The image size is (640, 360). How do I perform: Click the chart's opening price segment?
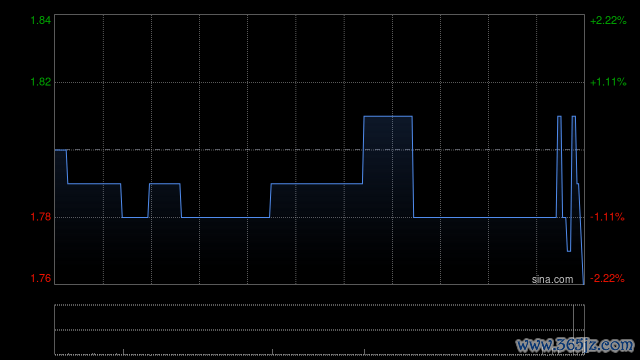pos(61,150)
